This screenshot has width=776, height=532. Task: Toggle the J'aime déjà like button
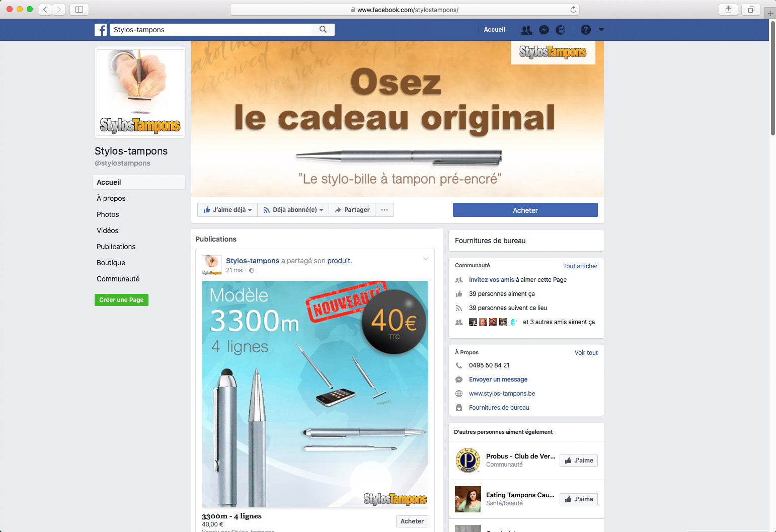point(227,210)
